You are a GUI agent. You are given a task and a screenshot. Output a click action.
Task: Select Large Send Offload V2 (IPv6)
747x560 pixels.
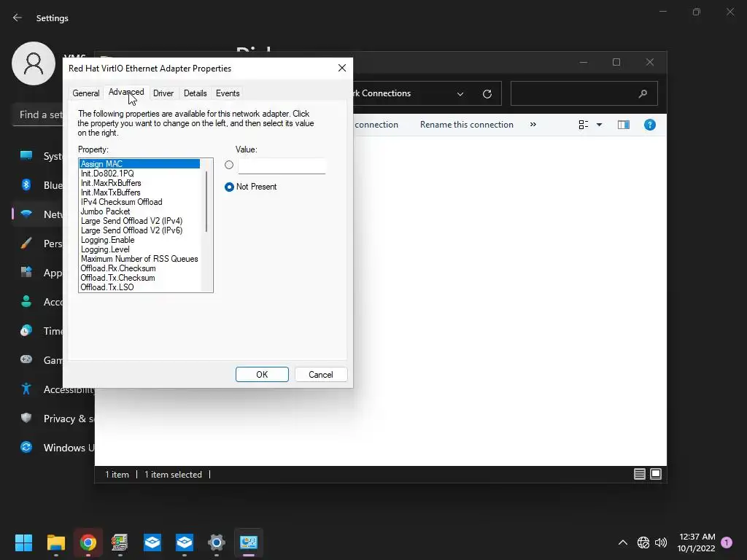139,230
